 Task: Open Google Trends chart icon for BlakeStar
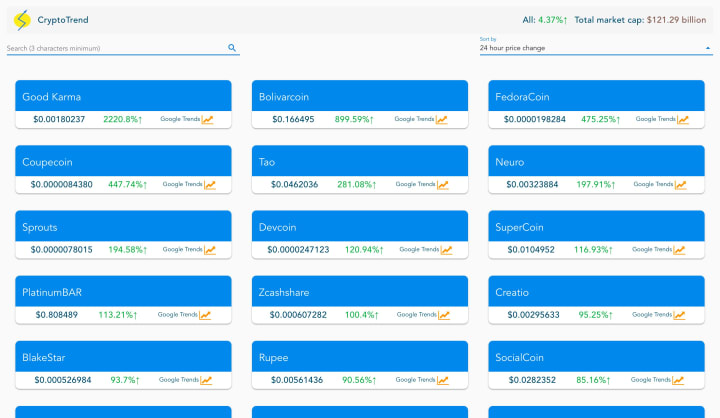click(206, 380)
